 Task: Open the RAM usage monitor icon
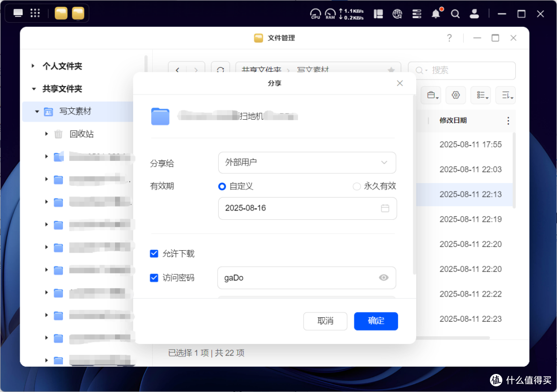click(331, 14)
